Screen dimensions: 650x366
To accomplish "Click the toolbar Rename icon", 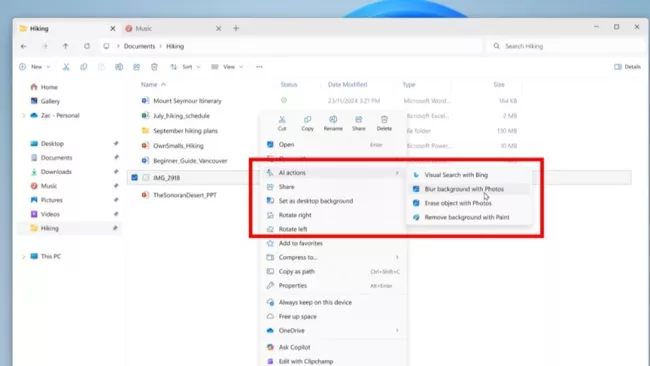I will pyautogui.click(x=119, y=67).
